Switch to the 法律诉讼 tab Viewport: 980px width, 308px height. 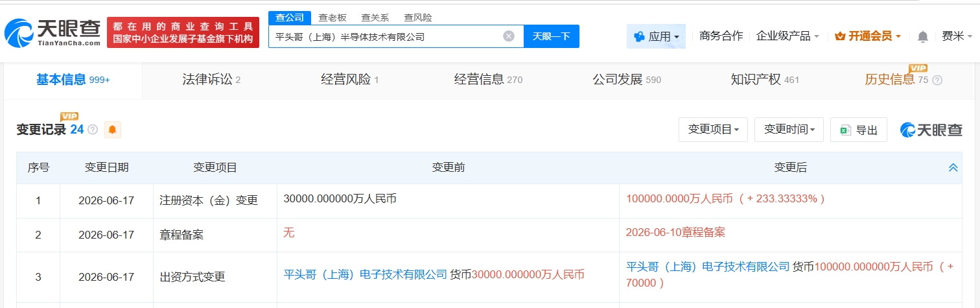click(x=212, y=80)
